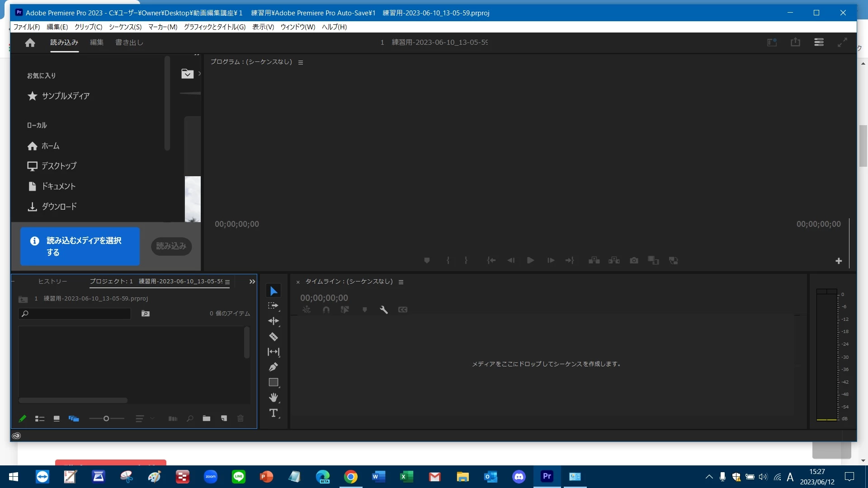868x488 pixels.
Task: Select the Track Select Forward tool
Action: click(x=274, y=306)
